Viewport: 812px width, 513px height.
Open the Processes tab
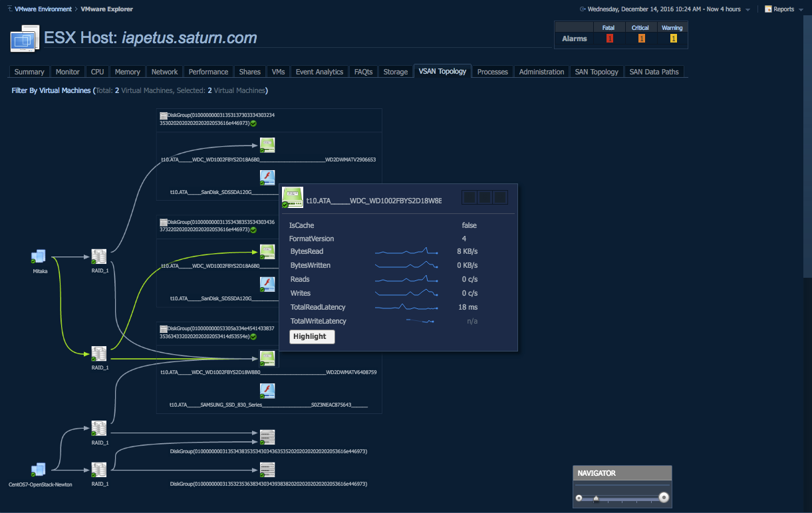coord(493,72)
